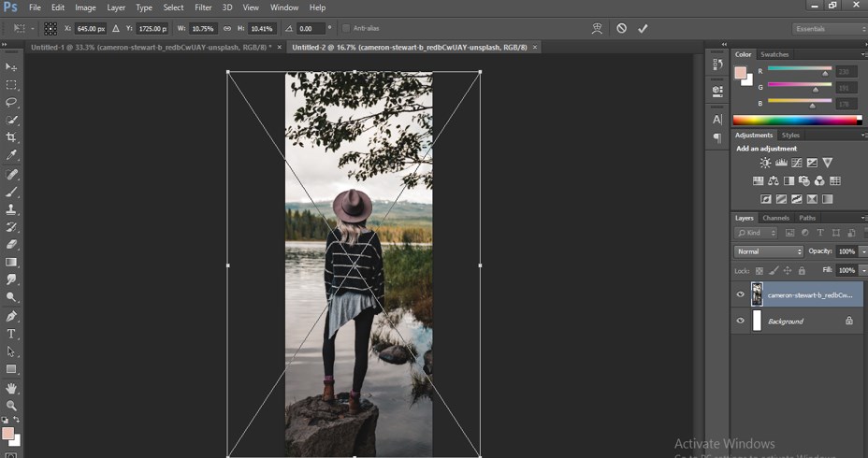Viewport: 868px width, 458px height.
Task: Select the Lasso tool
Action: point(11,102)
